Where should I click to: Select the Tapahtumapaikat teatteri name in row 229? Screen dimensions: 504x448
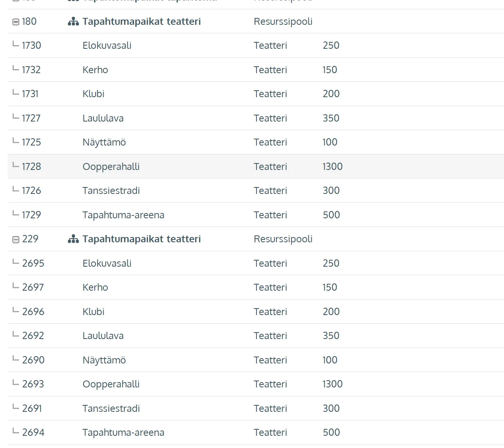[x=141, y=239]
